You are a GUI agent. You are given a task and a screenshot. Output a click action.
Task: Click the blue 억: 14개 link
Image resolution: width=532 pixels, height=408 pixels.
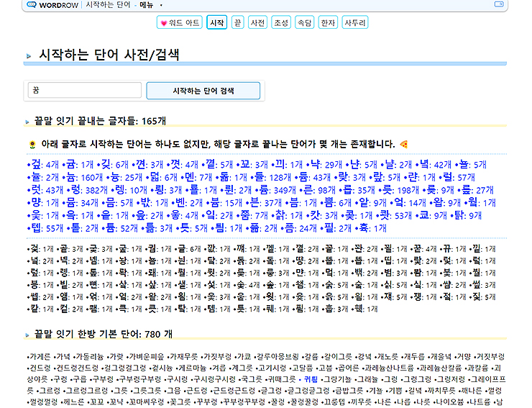[410, 203]
